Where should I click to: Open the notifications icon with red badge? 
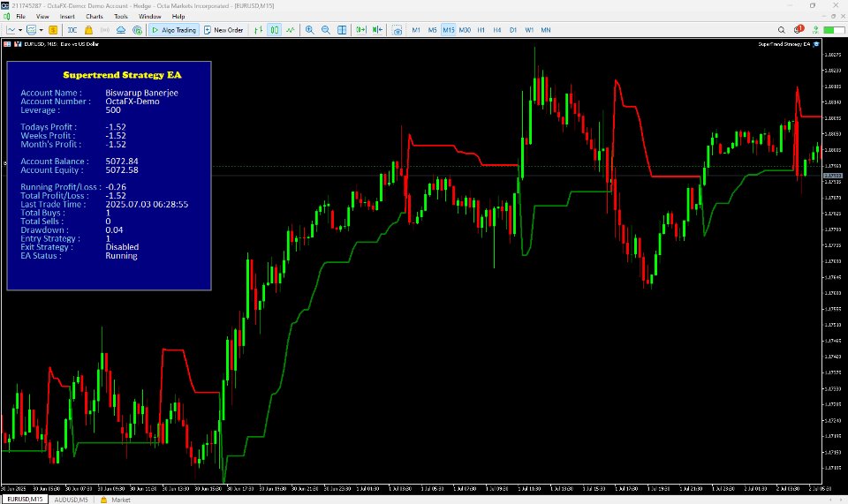[799, 29]
